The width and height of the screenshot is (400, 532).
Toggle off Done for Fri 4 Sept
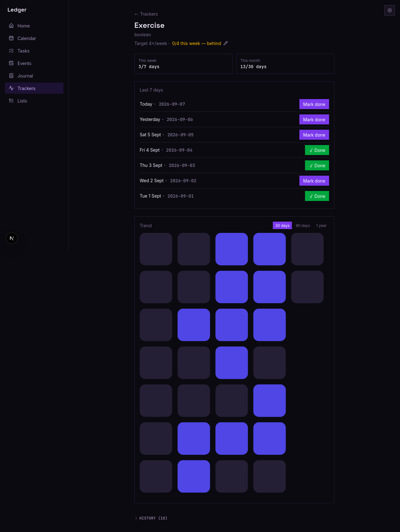pos(317,150)
